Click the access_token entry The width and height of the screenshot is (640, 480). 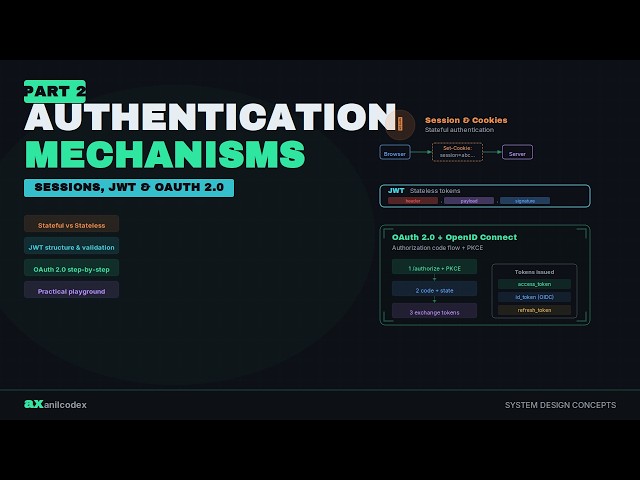(534, 284)
